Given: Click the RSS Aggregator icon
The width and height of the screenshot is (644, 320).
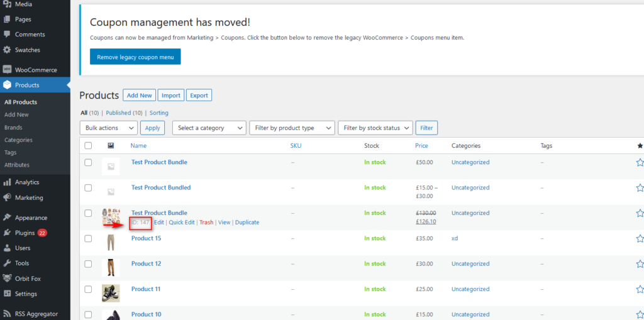Looking at the screenshot, I should (6, 314).
